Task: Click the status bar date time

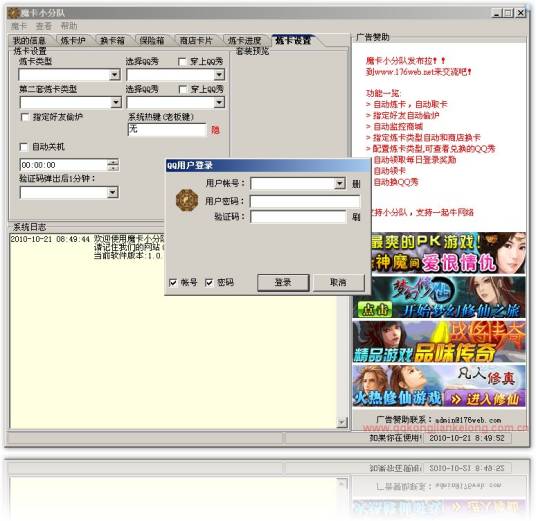Action: [x=467, y=438]
